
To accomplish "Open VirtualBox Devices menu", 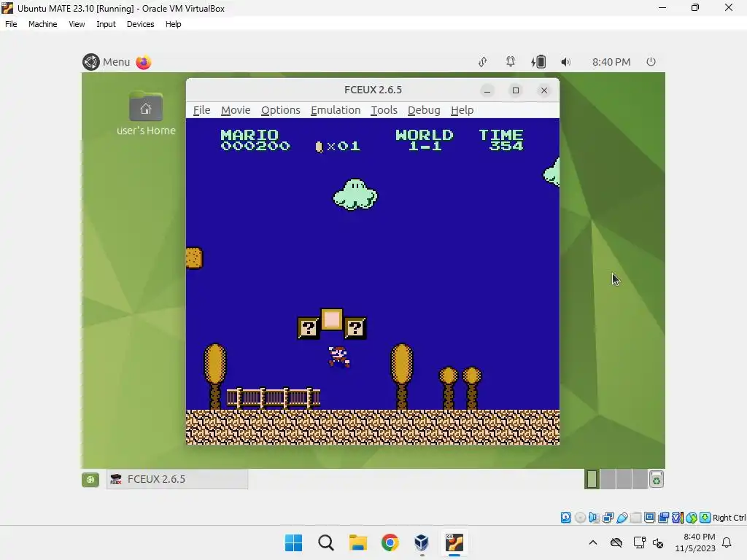I will pos(140,24).
